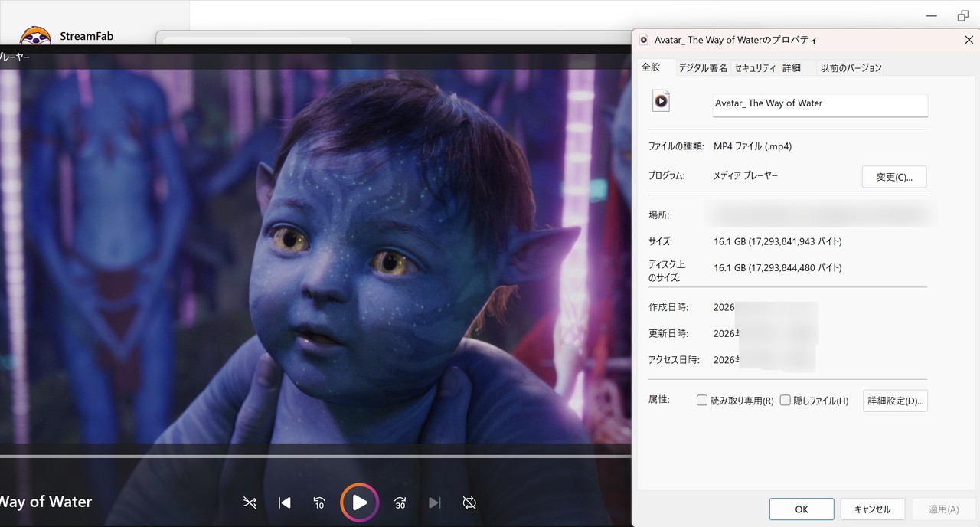This screenshot has width=980, height=527.
Task: Confirm properties with OK
Action: 801,509
